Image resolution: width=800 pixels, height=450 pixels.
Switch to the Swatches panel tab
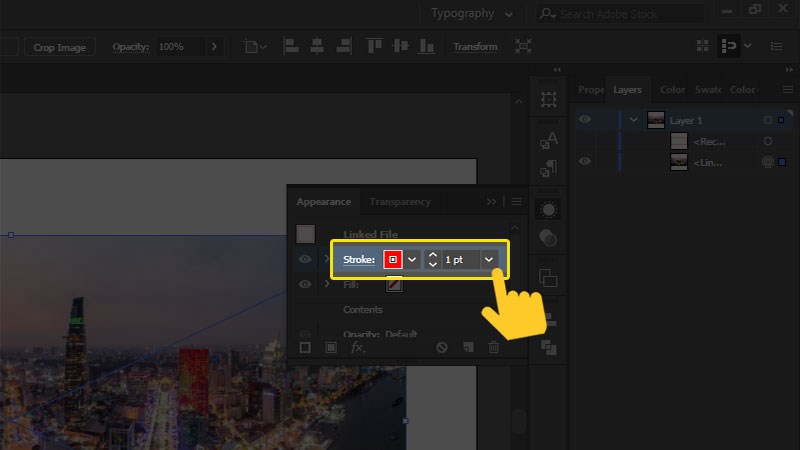click(x=708, y=90)
